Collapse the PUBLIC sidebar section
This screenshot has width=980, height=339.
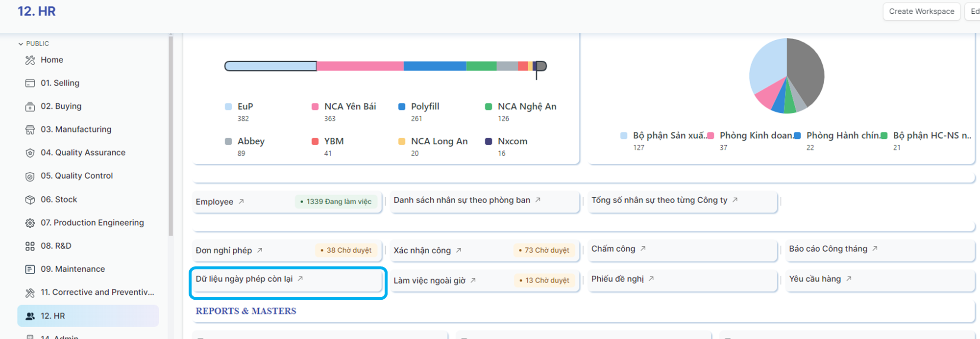[x=21, y=44]
